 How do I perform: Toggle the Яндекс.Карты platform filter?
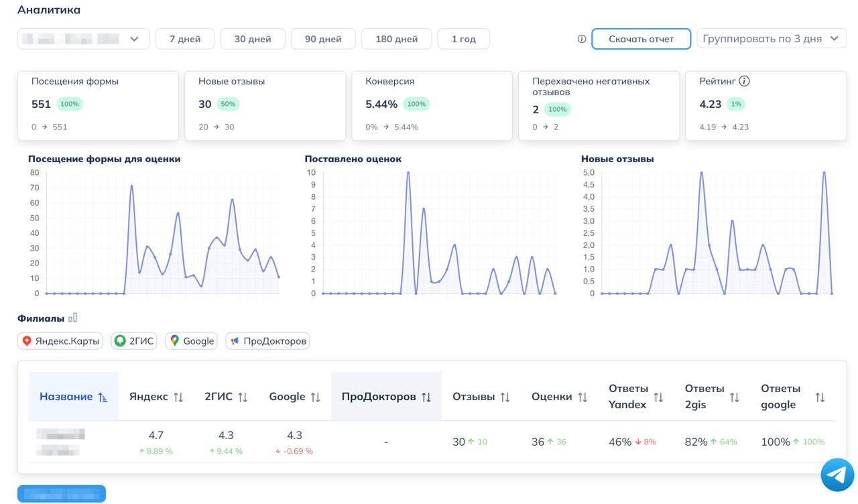(60, 341)
